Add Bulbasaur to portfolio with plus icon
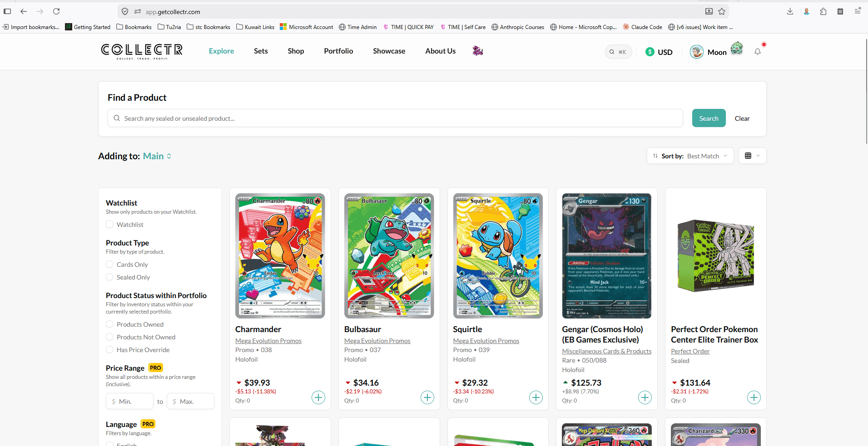This screenshot has height=446, width=868. [x=427, y=397]
